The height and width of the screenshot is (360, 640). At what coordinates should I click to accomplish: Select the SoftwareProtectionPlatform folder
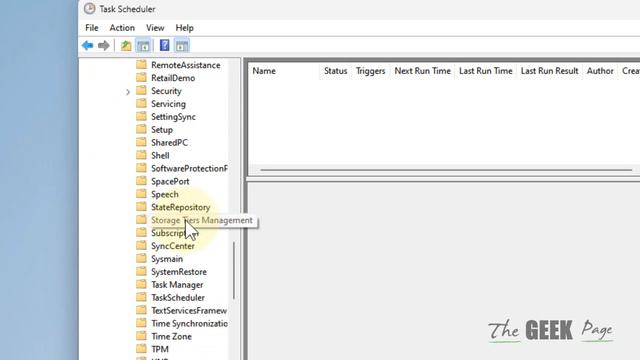click(189, 168)
